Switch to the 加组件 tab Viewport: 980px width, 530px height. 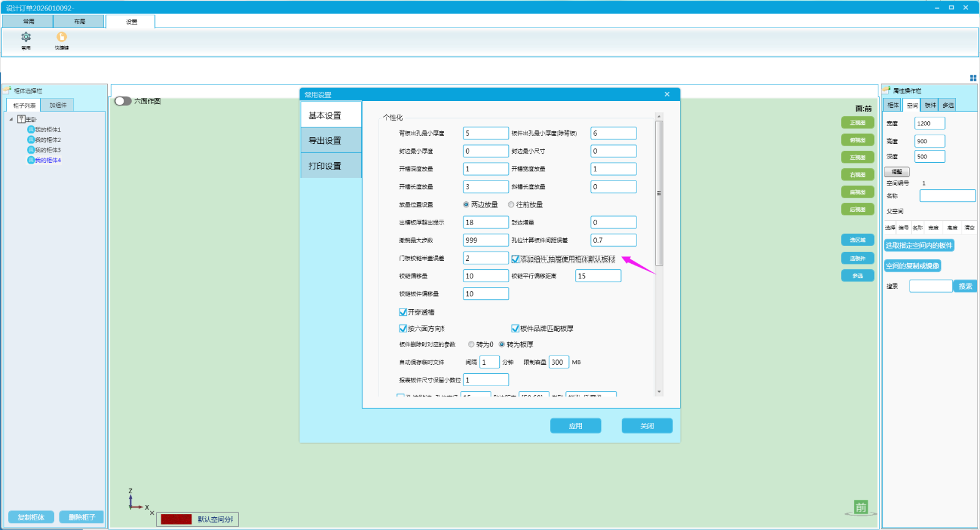point(58,105)
